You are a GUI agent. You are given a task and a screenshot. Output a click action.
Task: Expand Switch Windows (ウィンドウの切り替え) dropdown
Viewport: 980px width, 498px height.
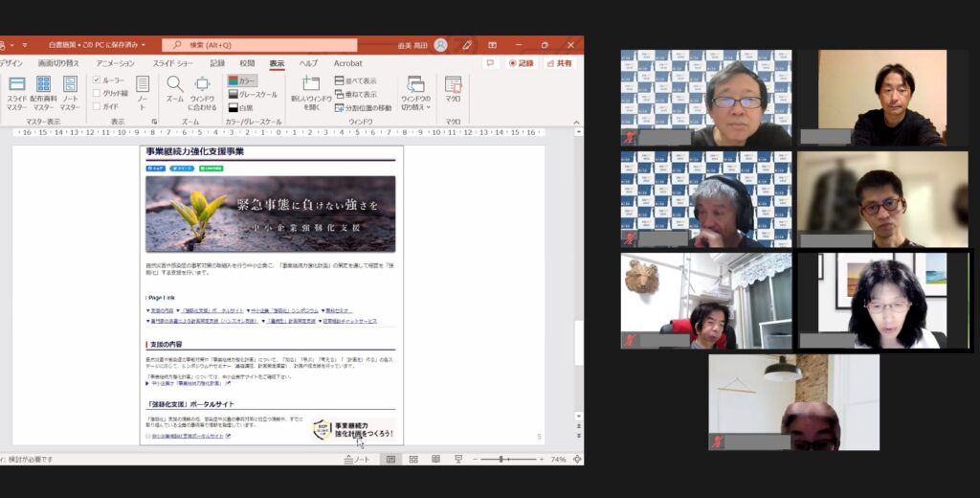(415, 93)
